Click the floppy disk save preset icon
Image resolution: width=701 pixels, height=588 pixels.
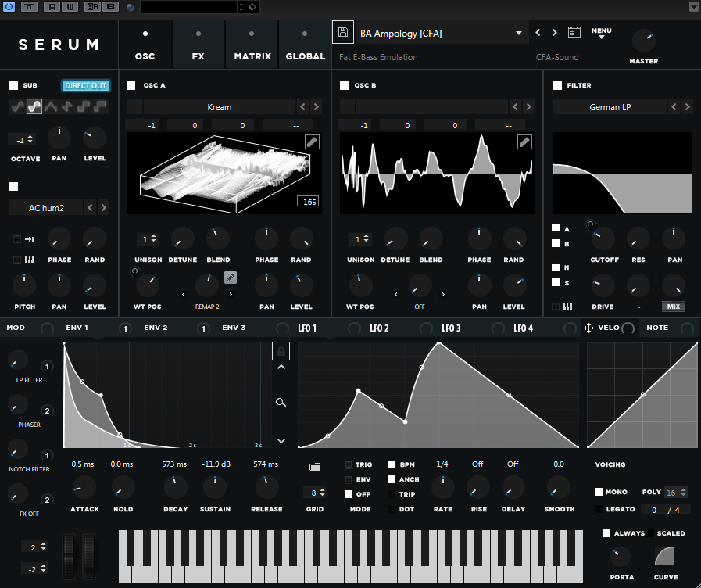point(343,32)
